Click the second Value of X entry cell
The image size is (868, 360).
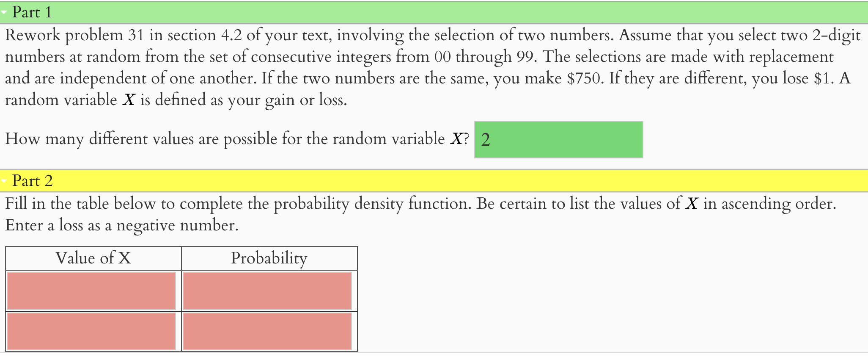tap(91, 332)
